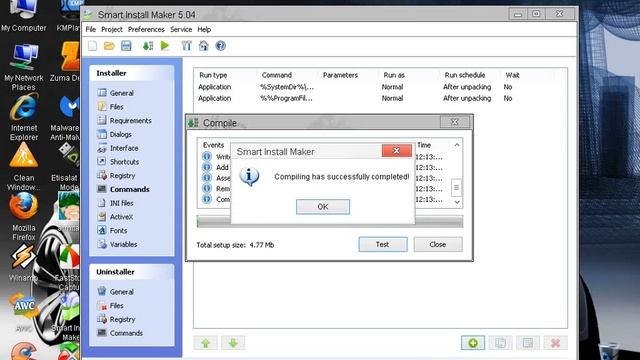Image resolution: width=640 pixels, height=360 pixels.
Task: Sort by the Command column header
Action: [x=277, y=75]
